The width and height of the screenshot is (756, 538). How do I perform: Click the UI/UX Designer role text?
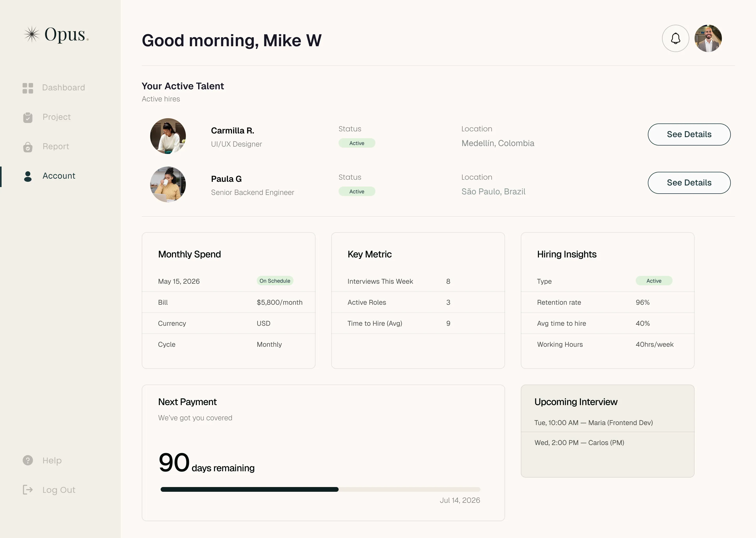coord(236,144)
